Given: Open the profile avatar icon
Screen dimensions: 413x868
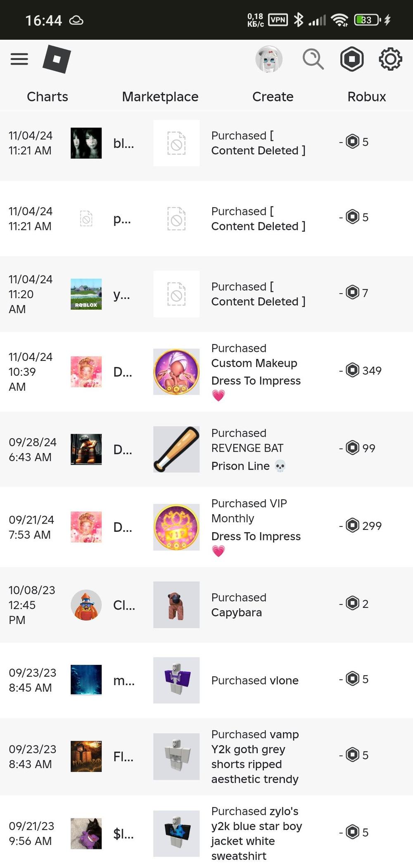Looking at the screenshot, I should coord(269,59).
